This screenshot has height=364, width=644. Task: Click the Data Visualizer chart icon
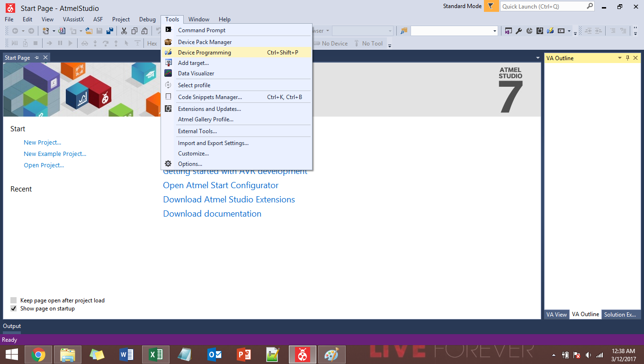click(168, 73)
